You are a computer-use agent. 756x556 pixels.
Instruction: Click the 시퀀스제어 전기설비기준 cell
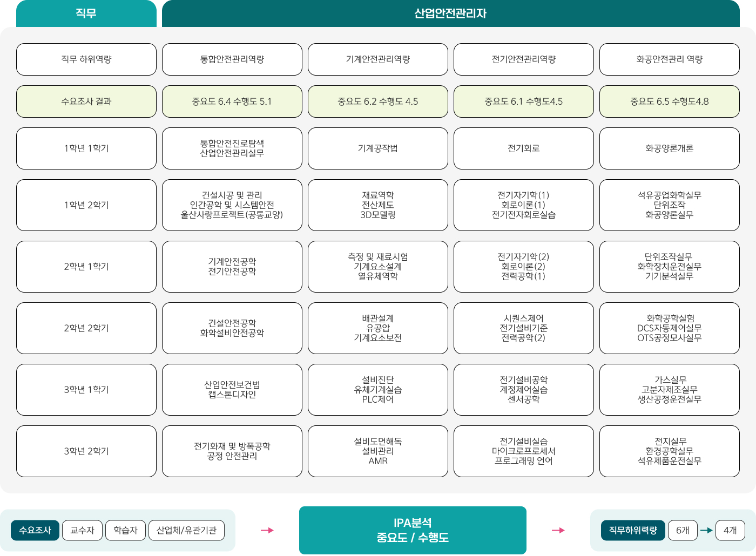pyautogui.click(x=524, y=328)
